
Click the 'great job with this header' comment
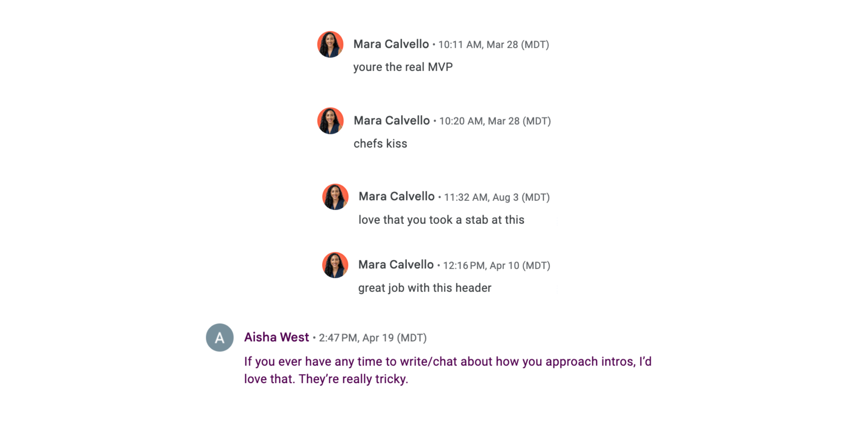click(x=425, y=288)
